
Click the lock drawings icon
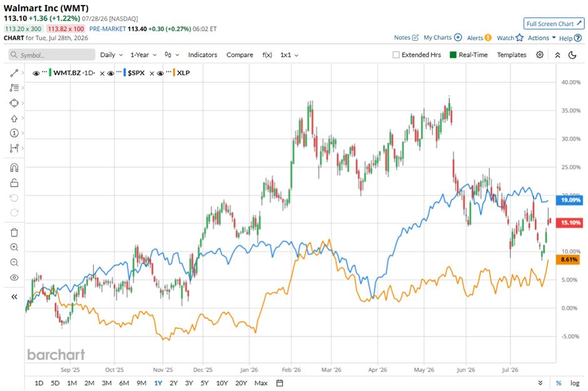[x=14, y=183]
